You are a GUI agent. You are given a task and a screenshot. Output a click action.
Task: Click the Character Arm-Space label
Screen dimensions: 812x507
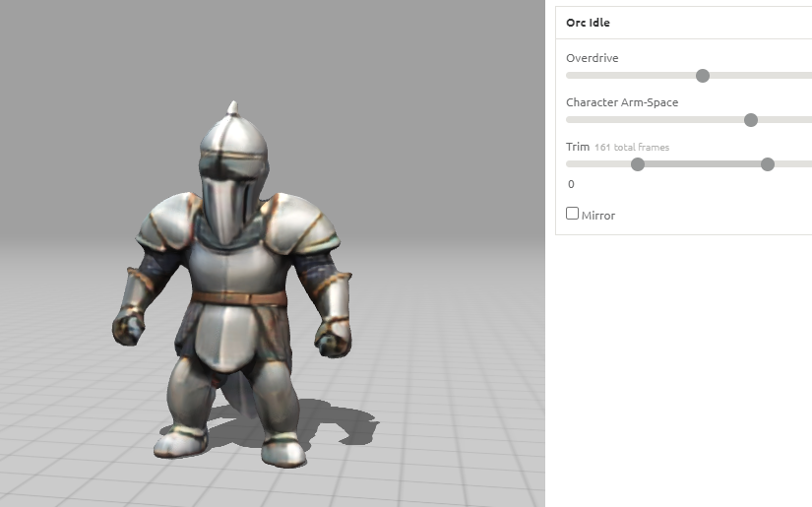pyautogui.click(x=622, y=102)
